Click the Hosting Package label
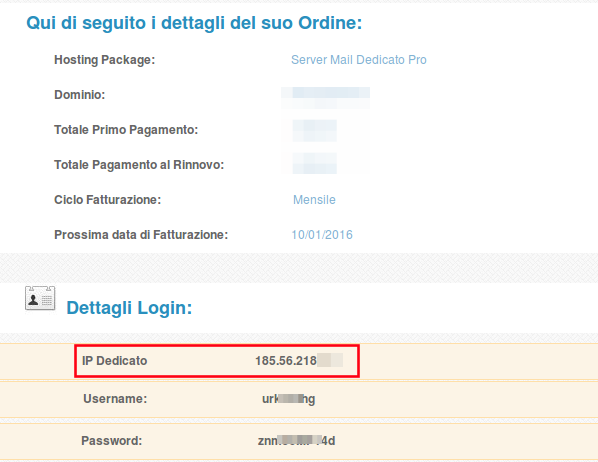Image resolution: width=598 pixels, height=462 pixels. click(104, 60)
